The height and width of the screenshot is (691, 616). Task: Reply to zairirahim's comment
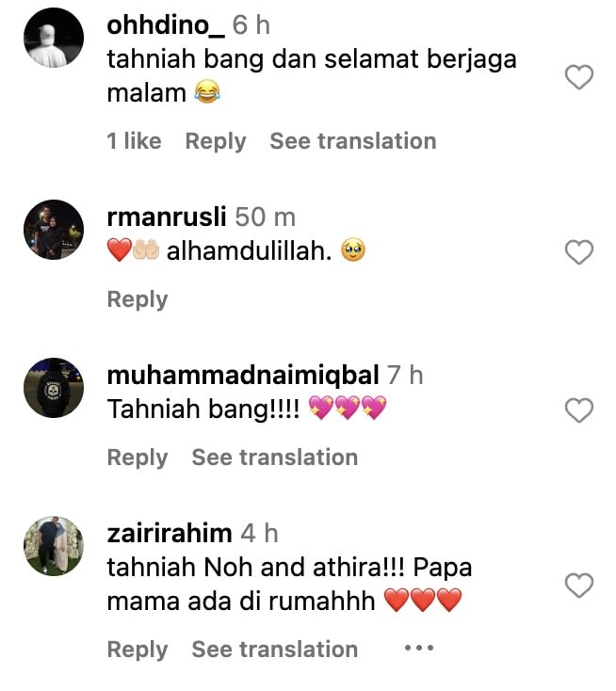pyautogui.click(x=138, y=650)
